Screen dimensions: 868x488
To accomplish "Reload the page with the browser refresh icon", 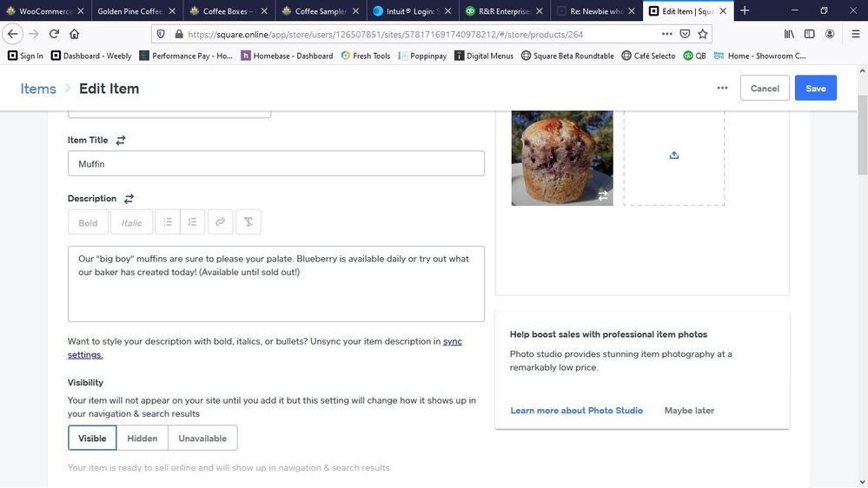I will [x=54, y=34].
